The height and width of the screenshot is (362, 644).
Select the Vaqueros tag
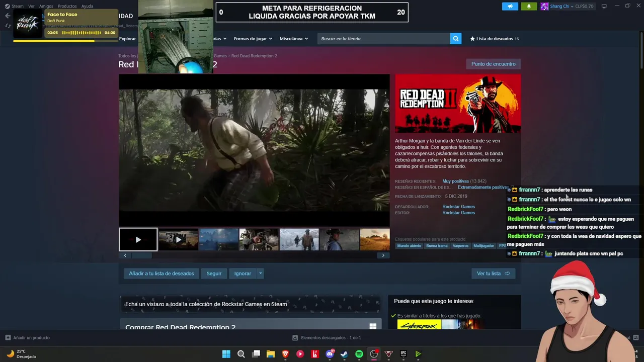(460, 246)
